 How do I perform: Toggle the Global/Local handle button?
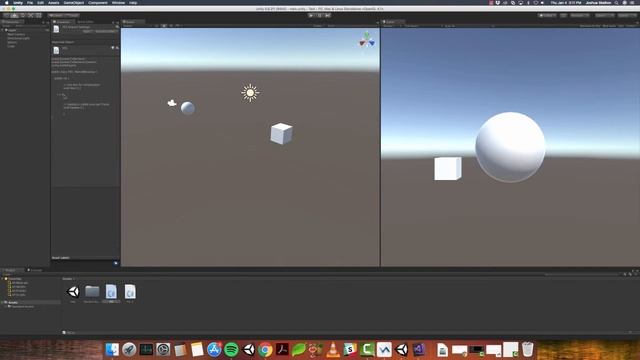click(x=71, y=16)
